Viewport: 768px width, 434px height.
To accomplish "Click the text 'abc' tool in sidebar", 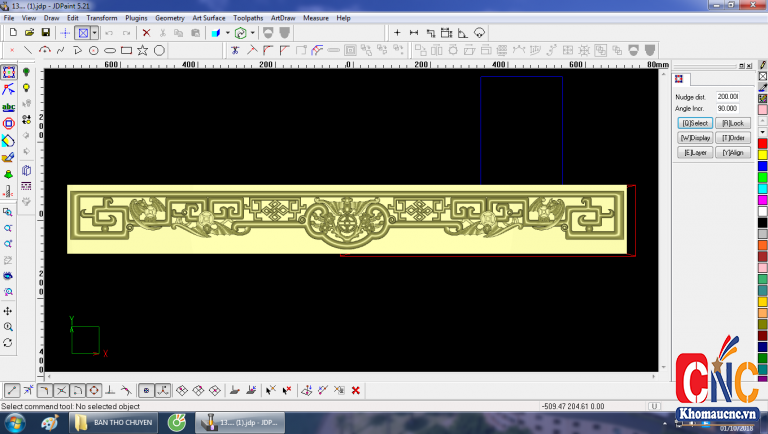I will tap(9, 106).
